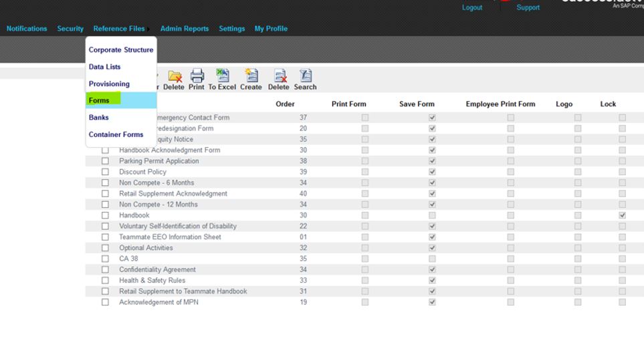Click the Save Form column header
Image resolution: width=644 pixels, height=349 pixels.
417,104
